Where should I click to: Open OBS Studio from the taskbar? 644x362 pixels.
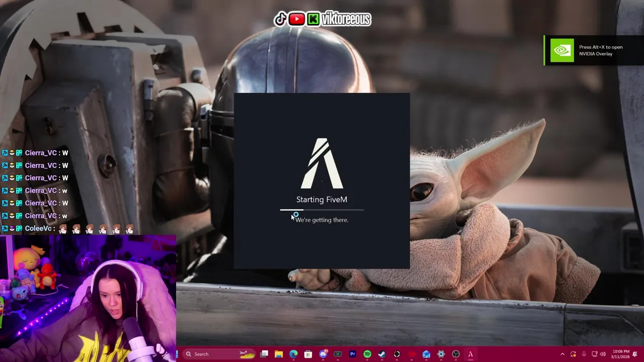[x=456, y=354]
